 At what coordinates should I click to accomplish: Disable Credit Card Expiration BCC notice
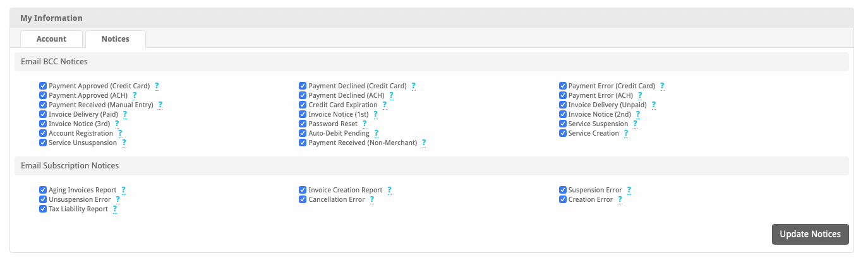point(303,105)
